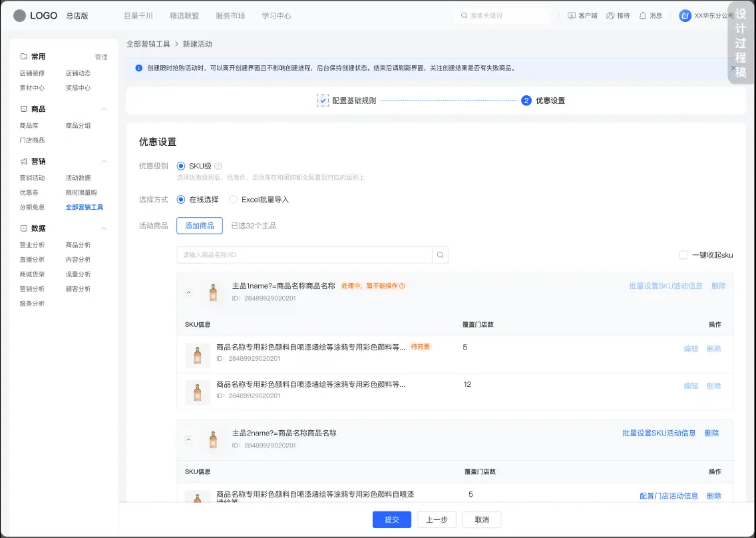The height and width of the screenshot is (538, 756).
Task: Click the 常用 folder icon
Action: [x=24, y=57]
